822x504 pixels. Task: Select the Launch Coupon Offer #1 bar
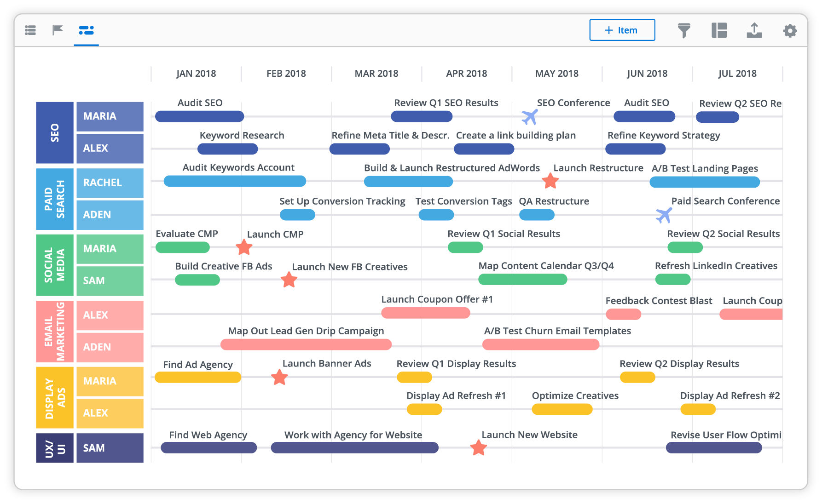coord(425,313)
